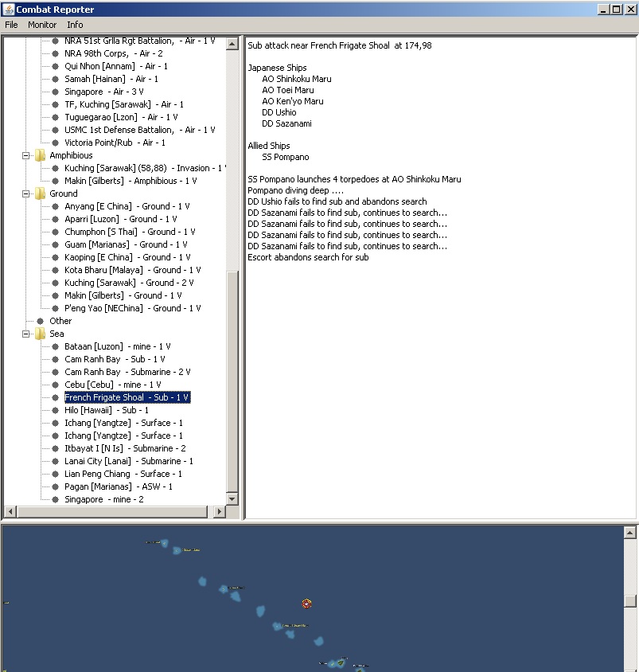Collapse the Sea folder node
The image size is (639, 672).
(25, 334)
